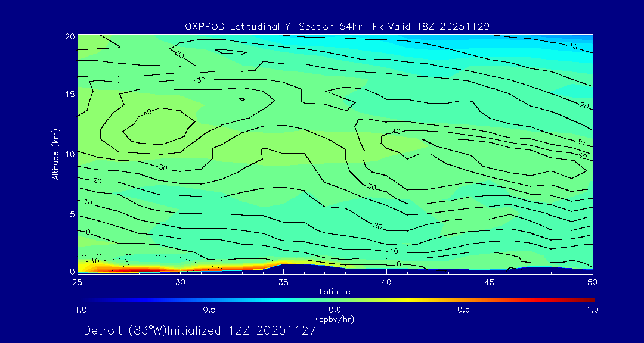Click the color scale label 1.0
Image resolution: width=644 pixels, height=343 pixels.
pyautogui.click(x=592, y=310)
